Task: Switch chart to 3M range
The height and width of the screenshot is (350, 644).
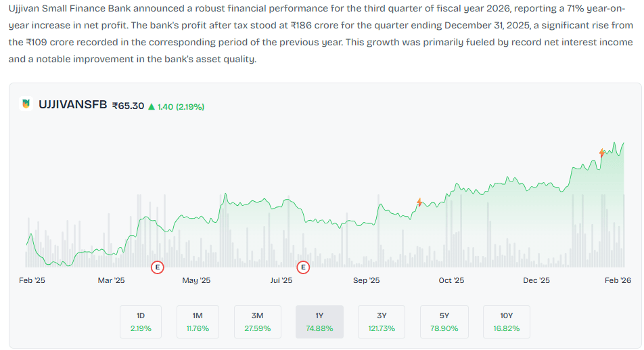Action: pos(258,322)
